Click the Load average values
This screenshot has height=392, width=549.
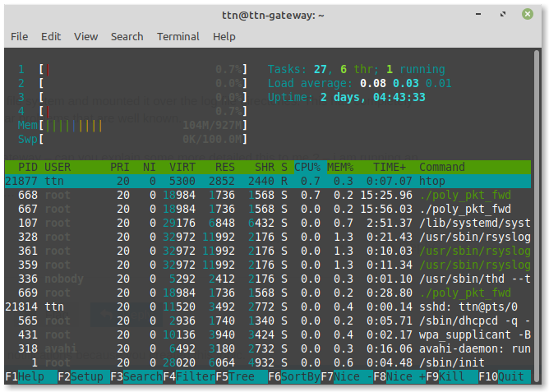pyautogui.click(x=406, y=83)
